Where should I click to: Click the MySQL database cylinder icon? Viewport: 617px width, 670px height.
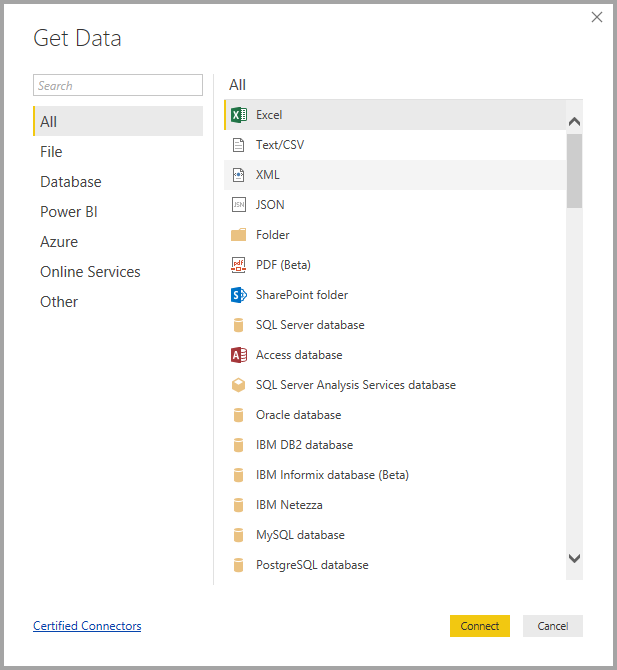(x=238, y=535)
